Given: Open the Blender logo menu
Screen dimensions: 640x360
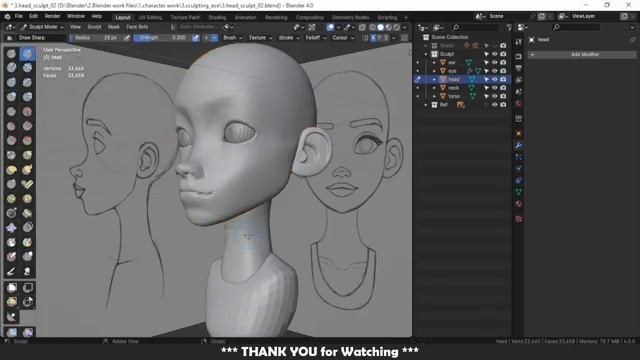Looking at the screenshot, I should coord(7,16).
